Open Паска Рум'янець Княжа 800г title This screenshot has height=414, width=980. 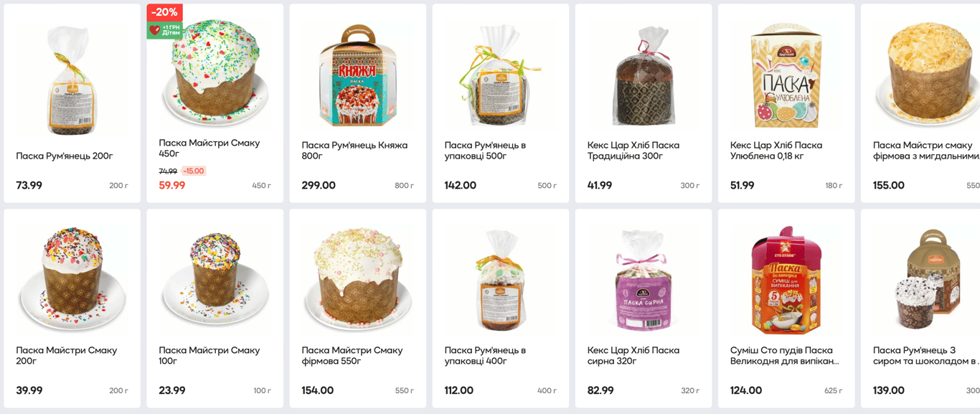(x=354, y=151)
